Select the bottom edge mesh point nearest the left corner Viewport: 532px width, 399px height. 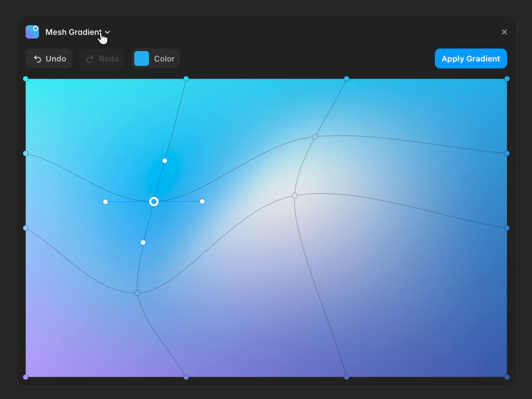(x=186, y=377)
